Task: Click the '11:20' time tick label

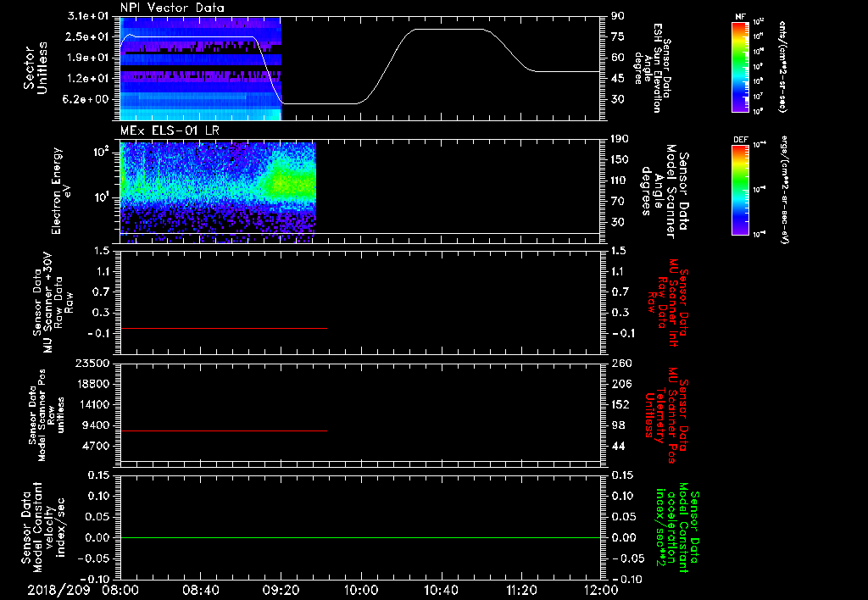Action: tap(521, 590)
